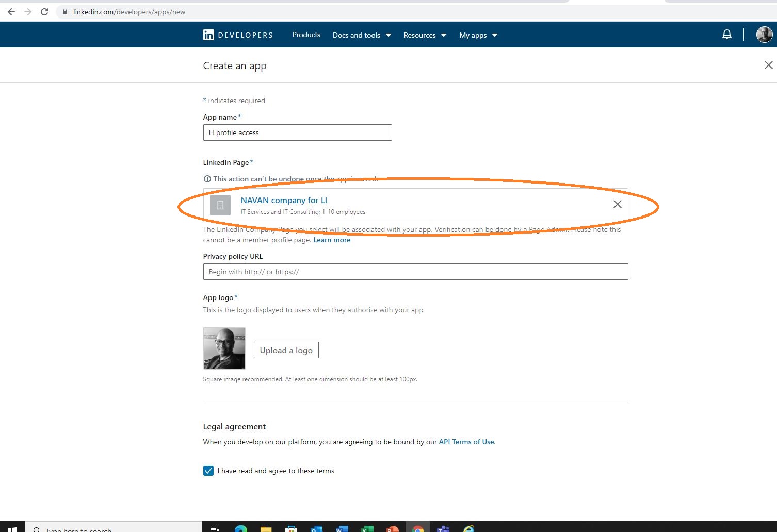Expand the Docs and tools dropdown

coord(362,35)
